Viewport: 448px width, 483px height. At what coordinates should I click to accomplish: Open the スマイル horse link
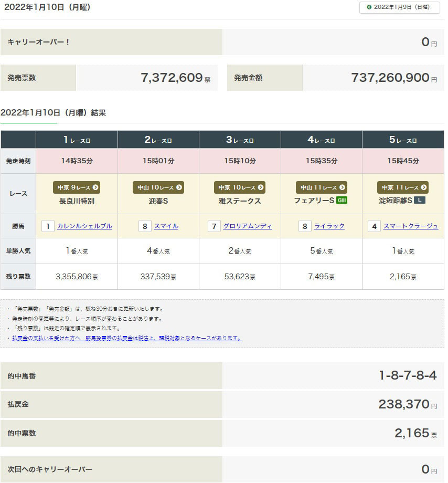pyautogui.click(x=166, y=226)
